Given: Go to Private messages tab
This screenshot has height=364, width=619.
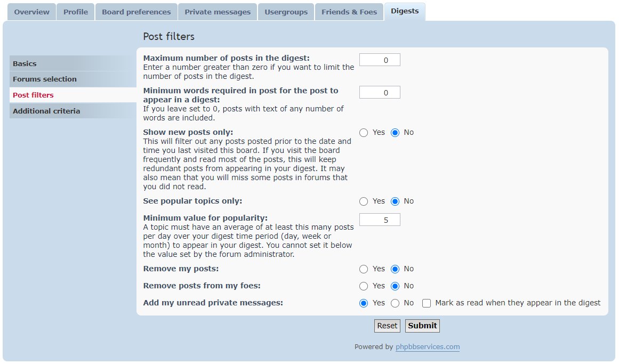Looking at the screenshot, I should 218,12.
